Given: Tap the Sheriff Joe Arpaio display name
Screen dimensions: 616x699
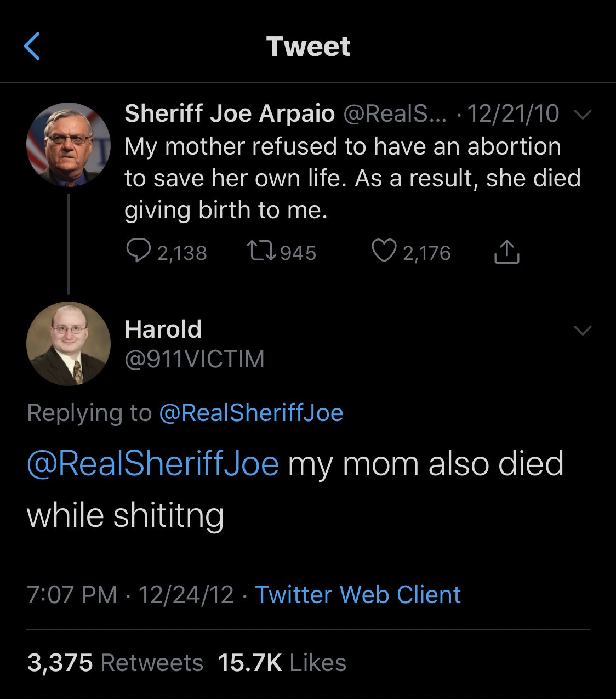Looking at the screenshot, I should coord(229,113).
